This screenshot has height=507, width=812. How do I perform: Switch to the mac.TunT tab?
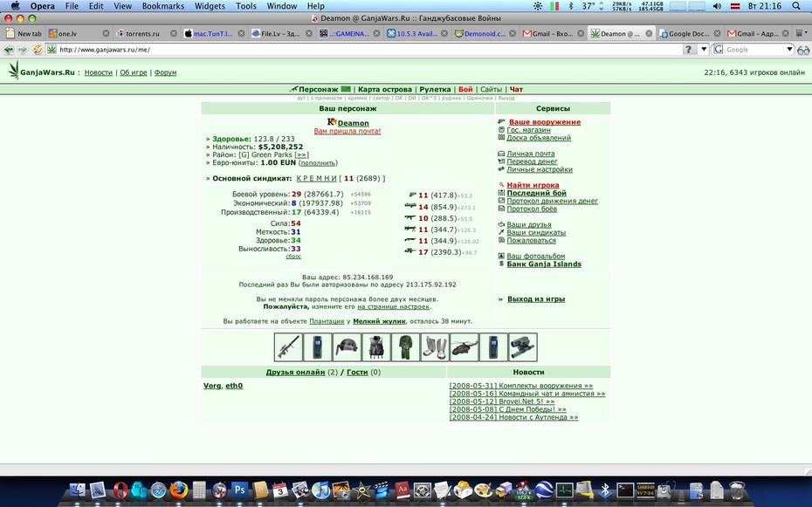tap(213, 34)
